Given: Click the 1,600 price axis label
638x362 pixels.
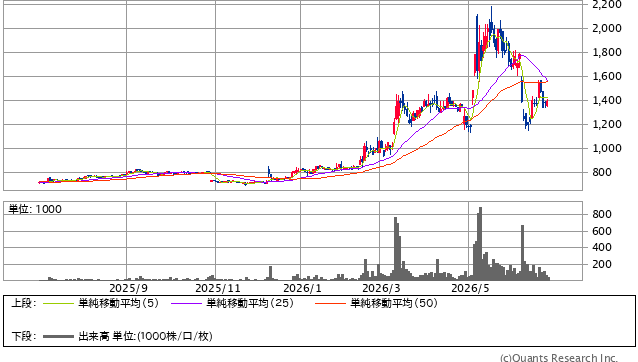Looking at the screenshot, I should click(x=607, y=76).
